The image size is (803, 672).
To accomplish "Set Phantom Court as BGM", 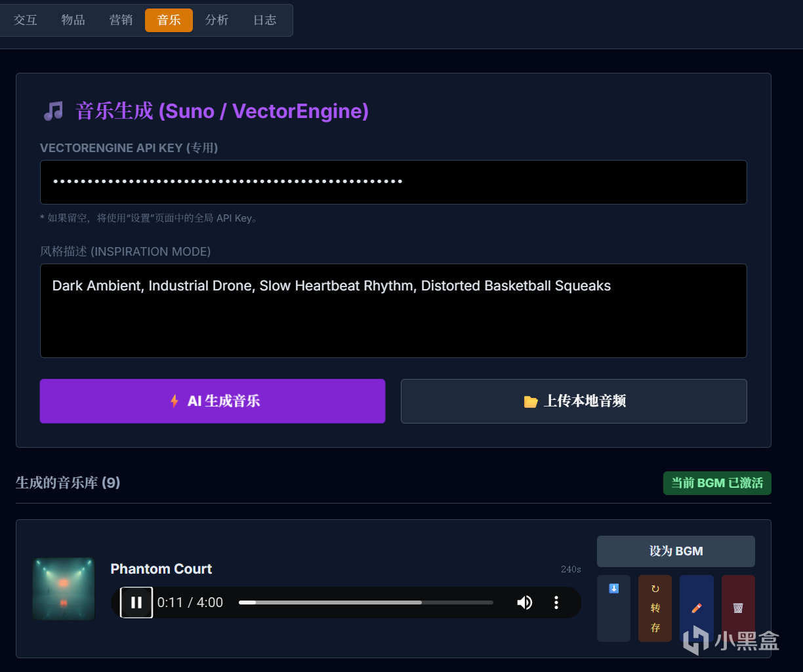I will (x=676, y=551).
